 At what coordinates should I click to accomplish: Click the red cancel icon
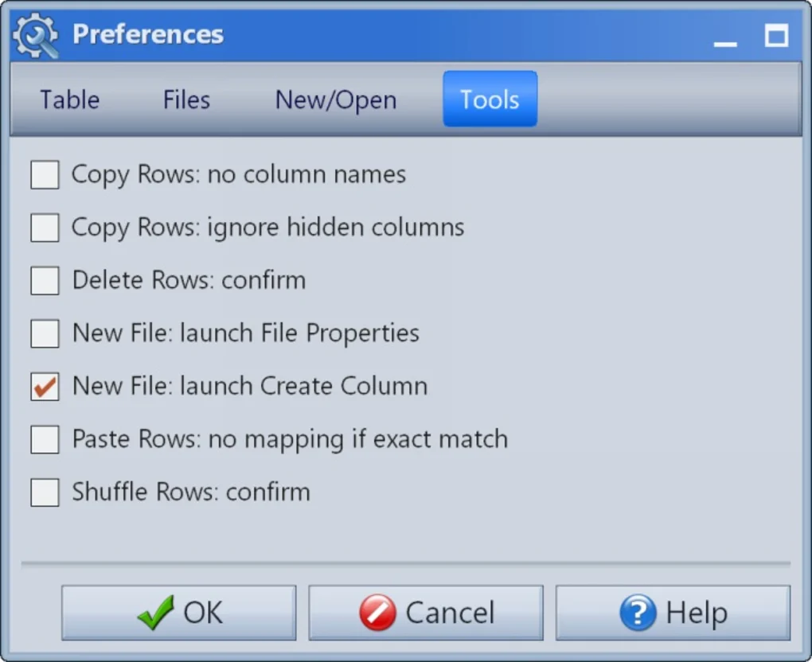tap(377, 613)
